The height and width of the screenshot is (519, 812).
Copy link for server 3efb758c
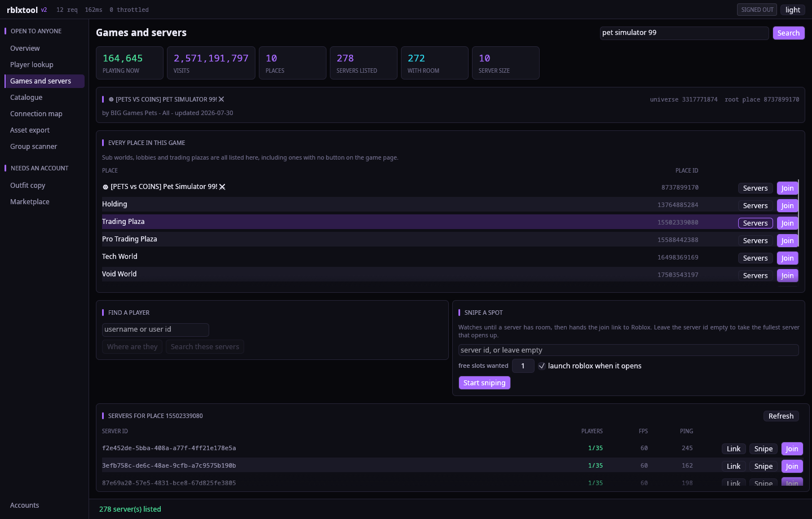click(x=734, y=467)
